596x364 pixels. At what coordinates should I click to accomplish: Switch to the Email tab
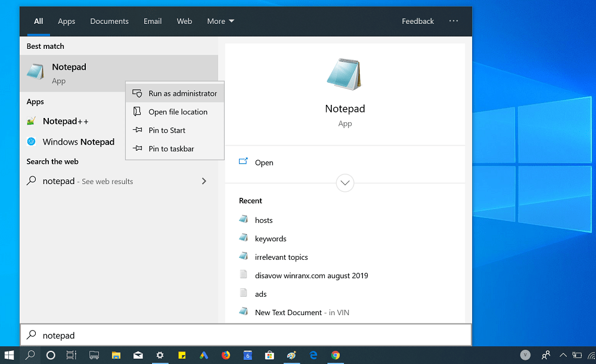click(x=153, y=21)
